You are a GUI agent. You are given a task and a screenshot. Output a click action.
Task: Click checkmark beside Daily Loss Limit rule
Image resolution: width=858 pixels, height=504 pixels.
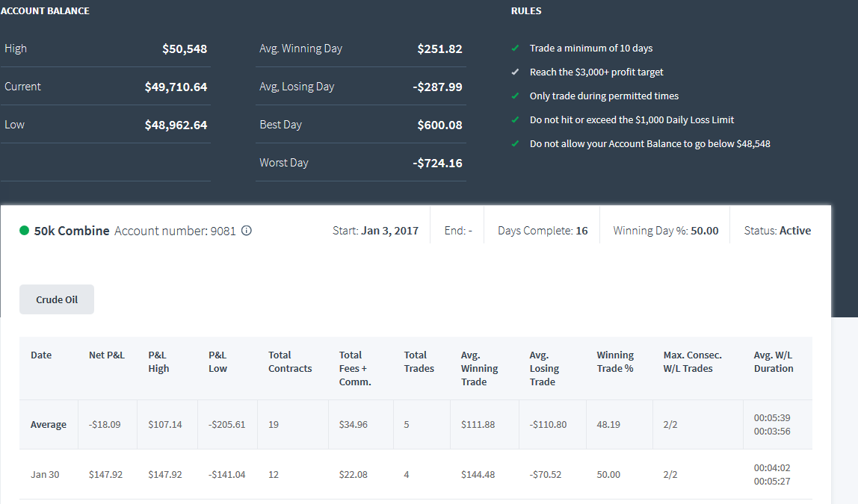(x=515, y=119)
